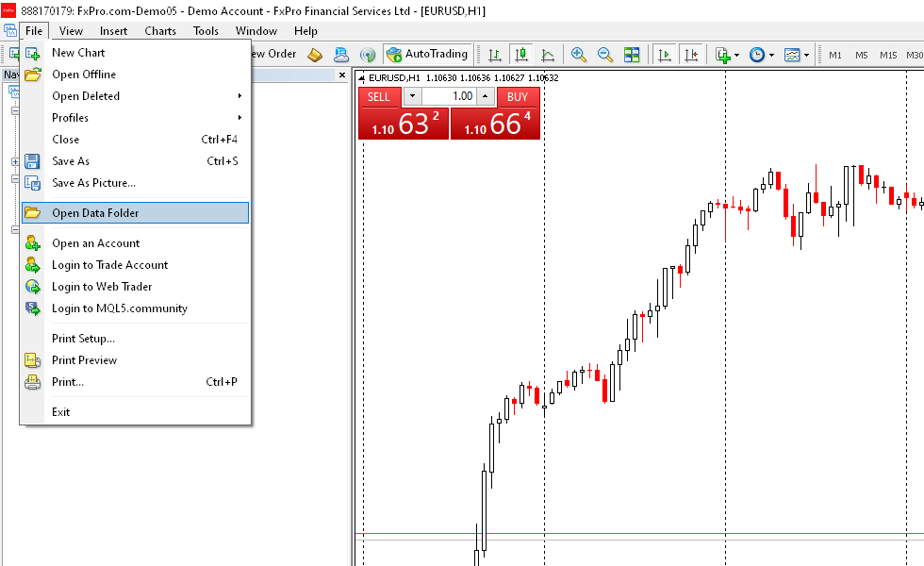Click the templates chart icon
Image resolution: width=924 pixels, height=566 pixels.
[x=792, y=55]
